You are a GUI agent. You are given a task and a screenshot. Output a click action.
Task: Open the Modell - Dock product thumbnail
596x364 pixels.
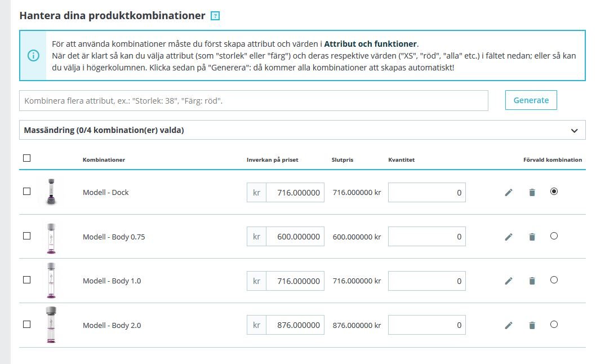(x=51, y=192)
